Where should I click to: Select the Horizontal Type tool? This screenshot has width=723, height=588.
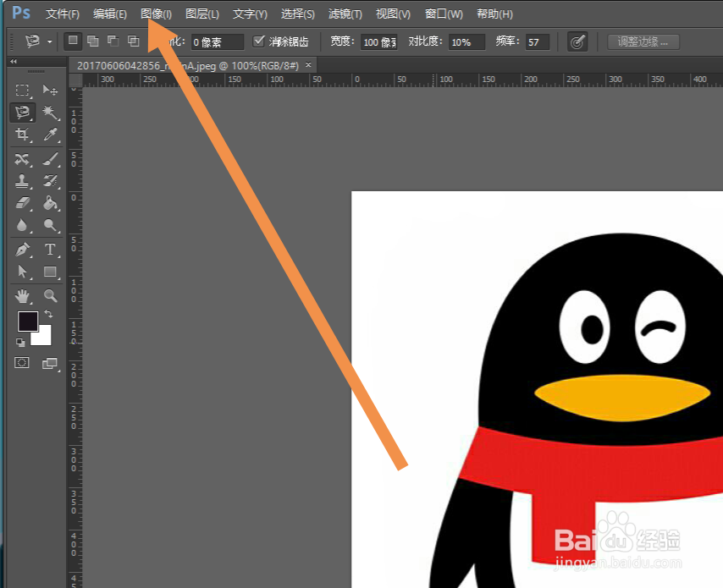pyautogui.click(x=50, y=250)
